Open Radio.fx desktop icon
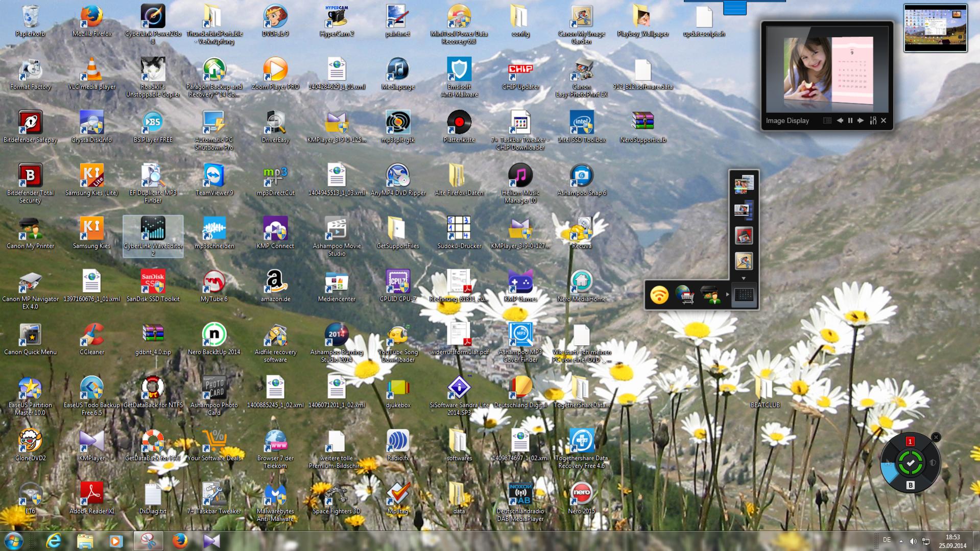This screenshot has width=980, height=551. pos(398,446)
